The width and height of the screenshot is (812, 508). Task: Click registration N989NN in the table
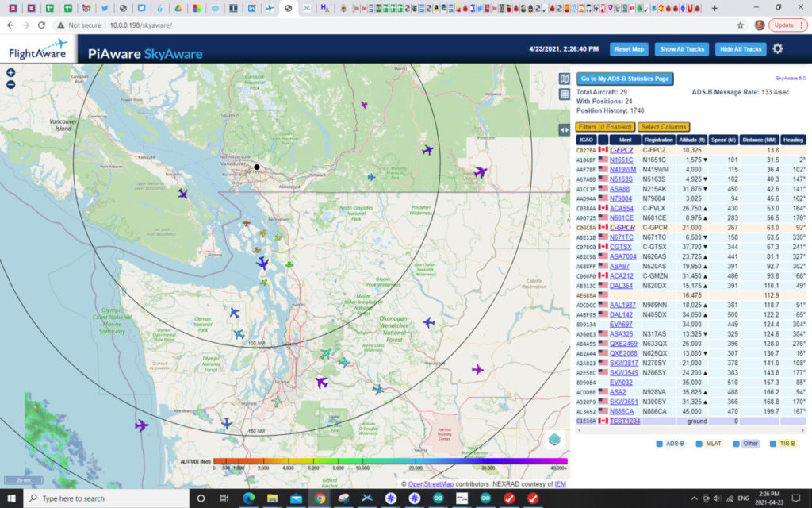point(653,306)
